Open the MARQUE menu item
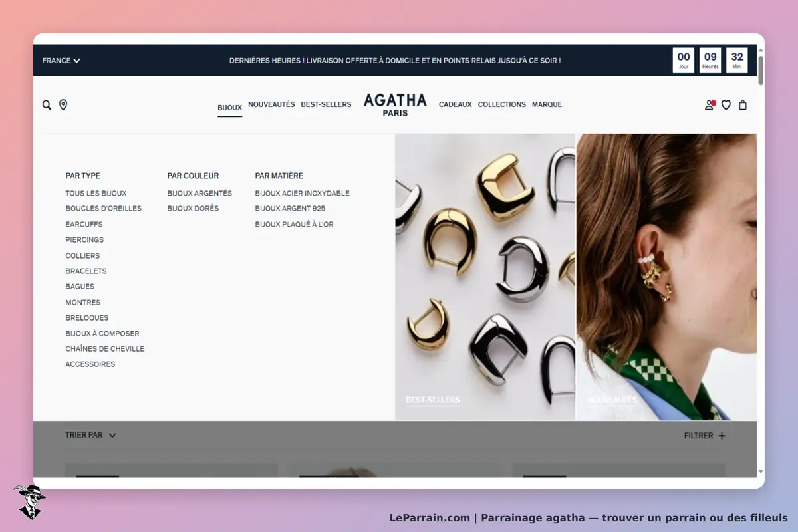The width and height of the screenshot is (798, 532). (x=547, y=104)
